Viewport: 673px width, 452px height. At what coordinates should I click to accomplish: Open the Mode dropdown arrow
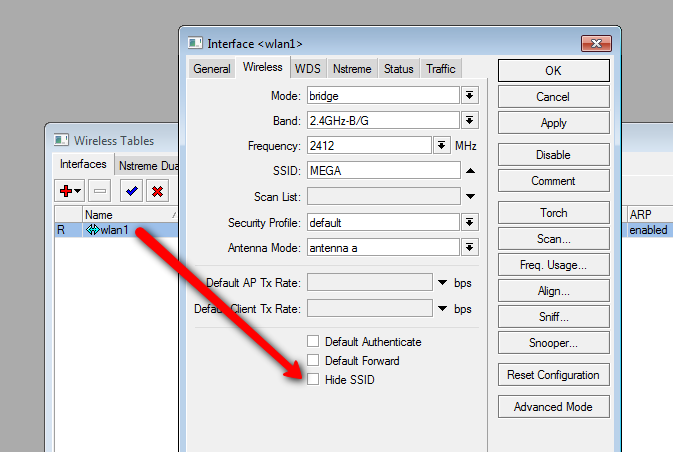click(470, 95)
